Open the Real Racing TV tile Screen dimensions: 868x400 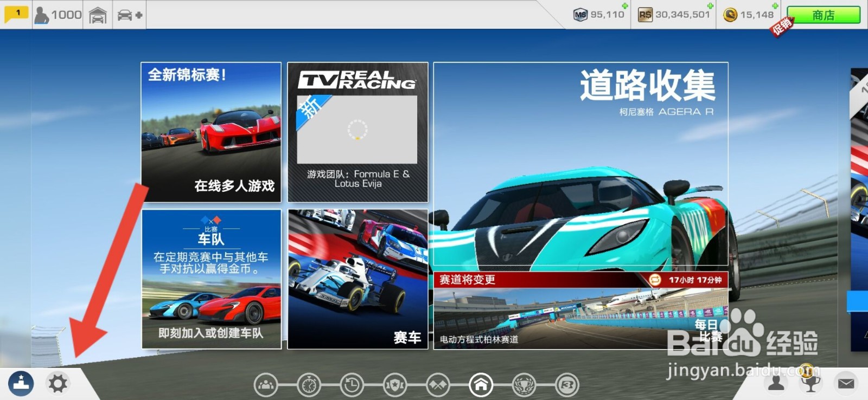pos(358,132)
